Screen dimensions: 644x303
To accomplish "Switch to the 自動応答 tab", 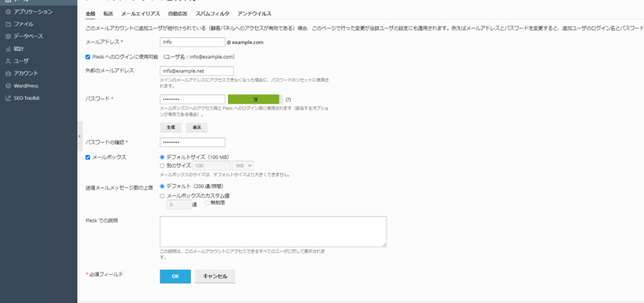I will [x=178, y=14].
